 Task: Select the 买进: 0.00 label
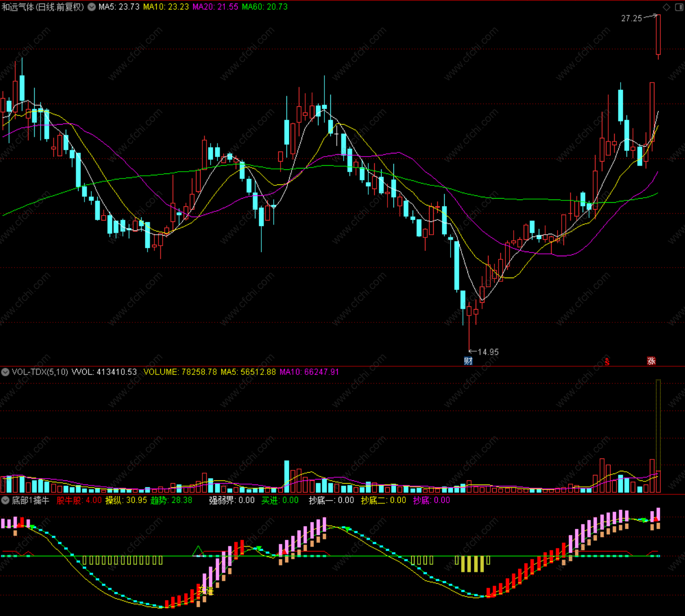click(x=280, y=500)
